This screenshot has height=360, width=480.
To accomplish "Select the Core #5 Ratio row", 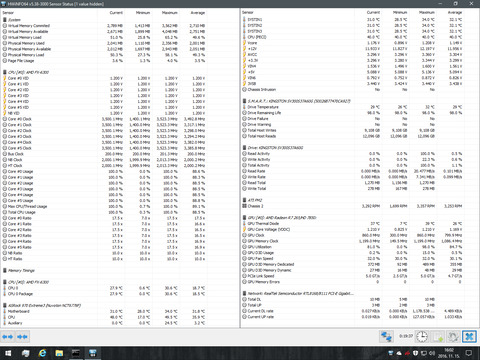I will pos(104,247).
